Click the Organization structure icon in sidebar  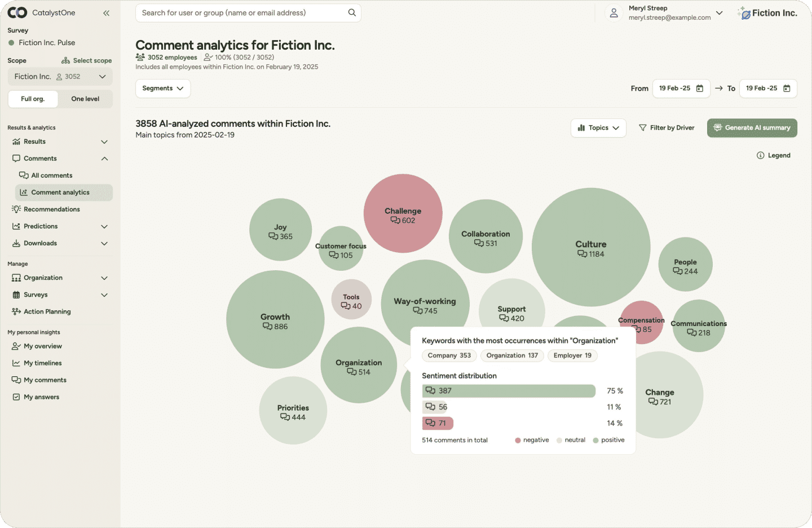(x=16, y=278)
